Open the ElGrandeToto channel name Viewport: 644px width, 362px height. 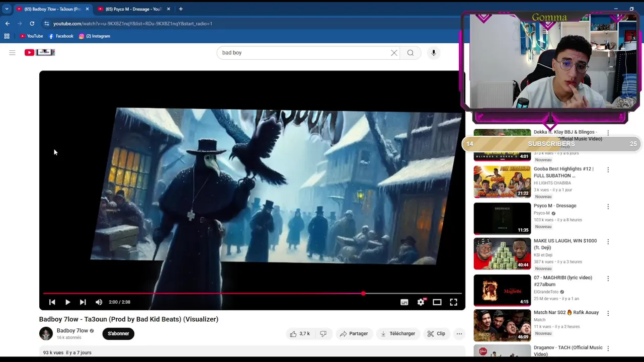(546, 292)
